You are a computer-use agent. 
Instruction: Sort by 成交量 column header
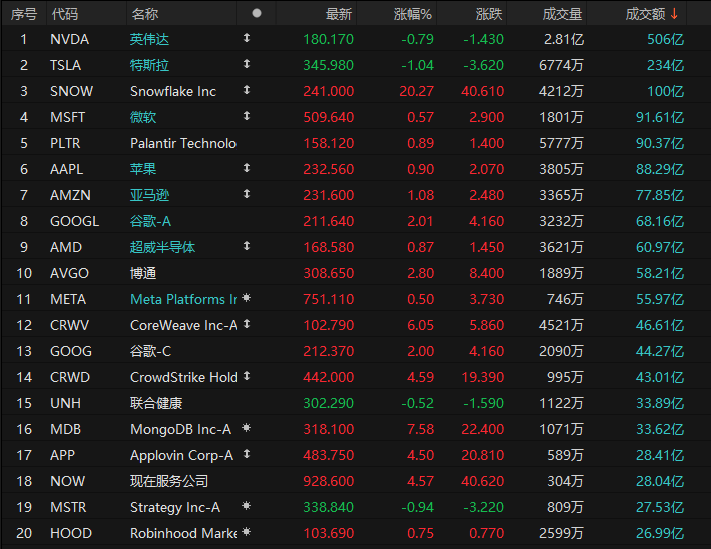[x=562, y=14]
